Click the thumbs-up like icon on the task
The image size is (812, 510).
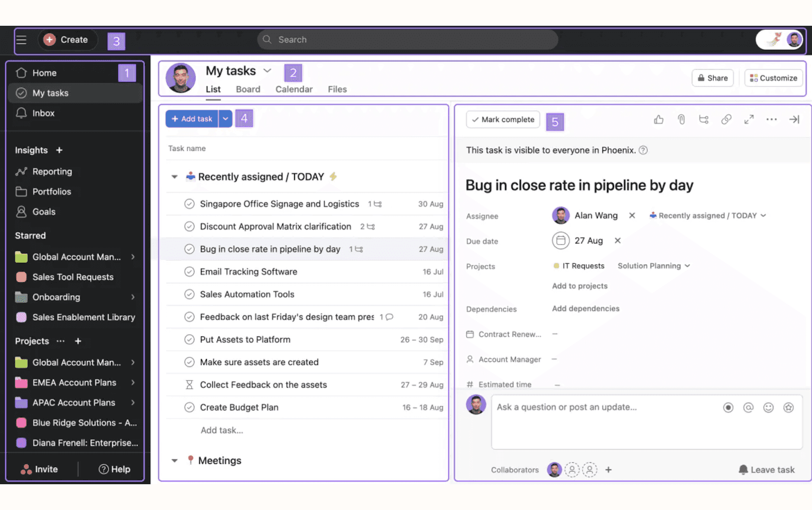pyautogui.click(x=658, y=119)
